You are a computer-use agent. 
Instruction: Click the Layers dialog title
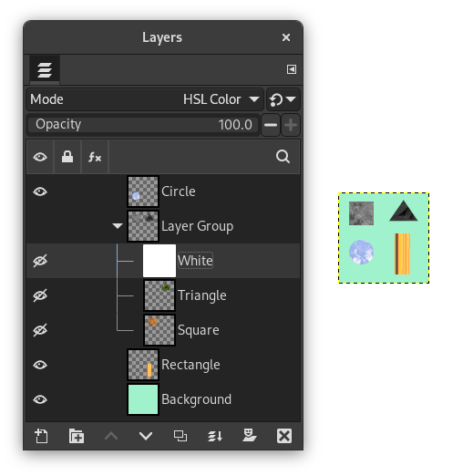click(x=162, y=37)
